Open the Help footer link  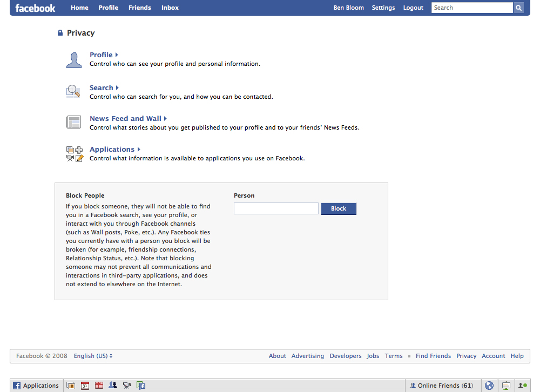pyautogui.click(x=517, y=356)
